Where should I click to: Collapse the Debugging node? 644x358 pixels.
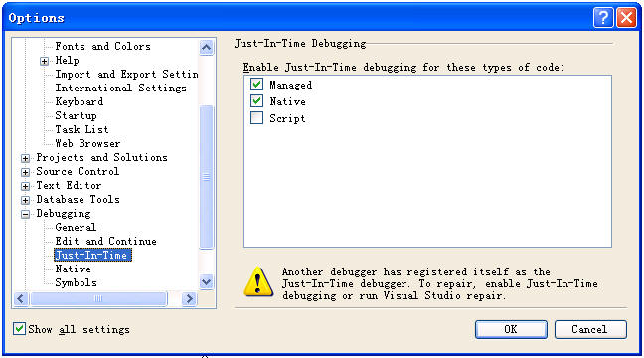pos(25,214)
